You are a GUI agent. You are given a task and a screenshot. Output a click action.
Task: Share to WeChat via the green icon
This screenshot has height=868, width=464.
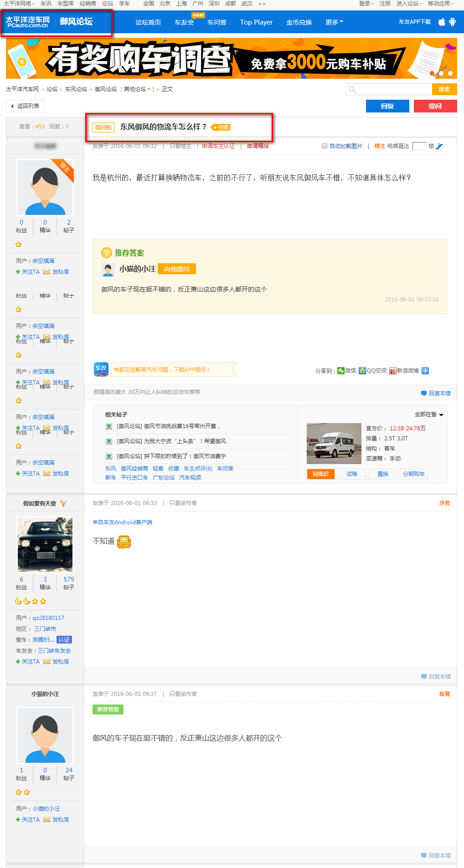click(341, 371)
